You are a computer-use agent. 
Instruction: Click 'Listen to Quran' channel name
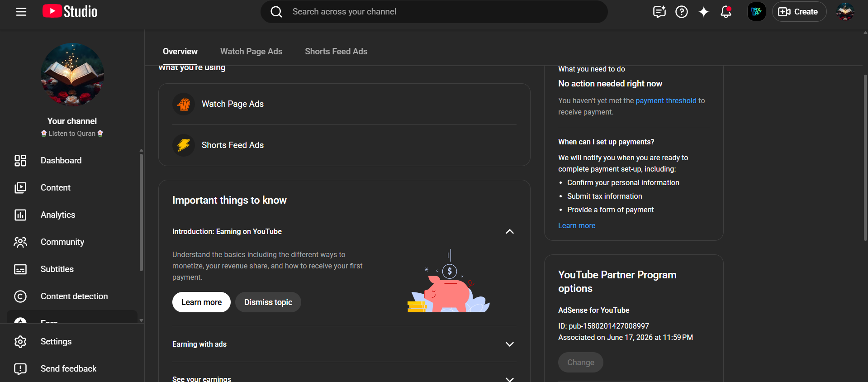(72, 134)
